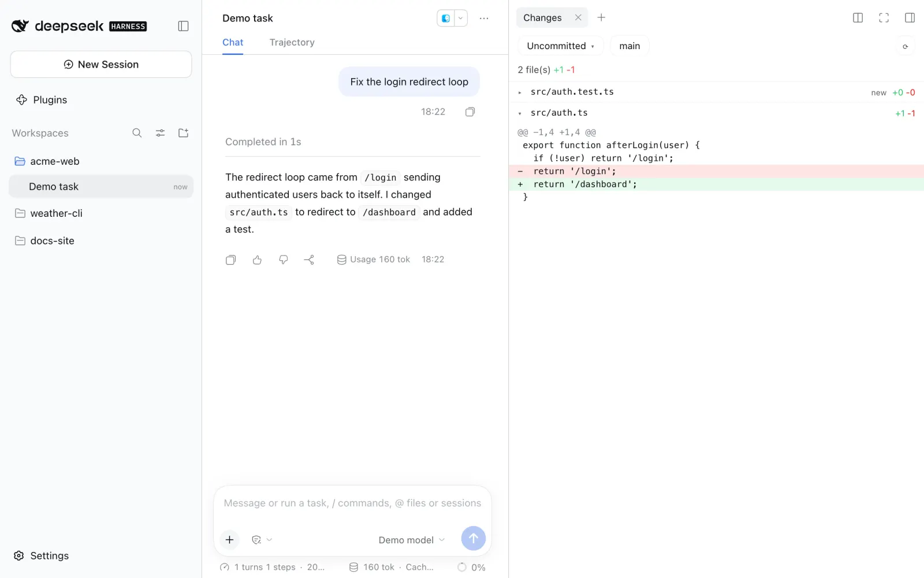Search workspaces with magnifier icon
The height and width of the screenshot is (578, 924).
click(137, 133)
